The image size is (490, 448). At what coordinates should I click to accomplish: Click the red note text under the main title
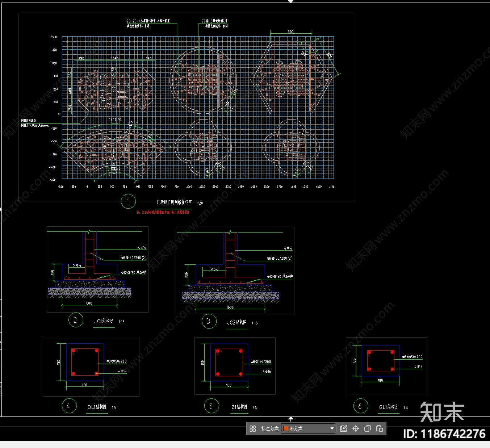(163, 213)
